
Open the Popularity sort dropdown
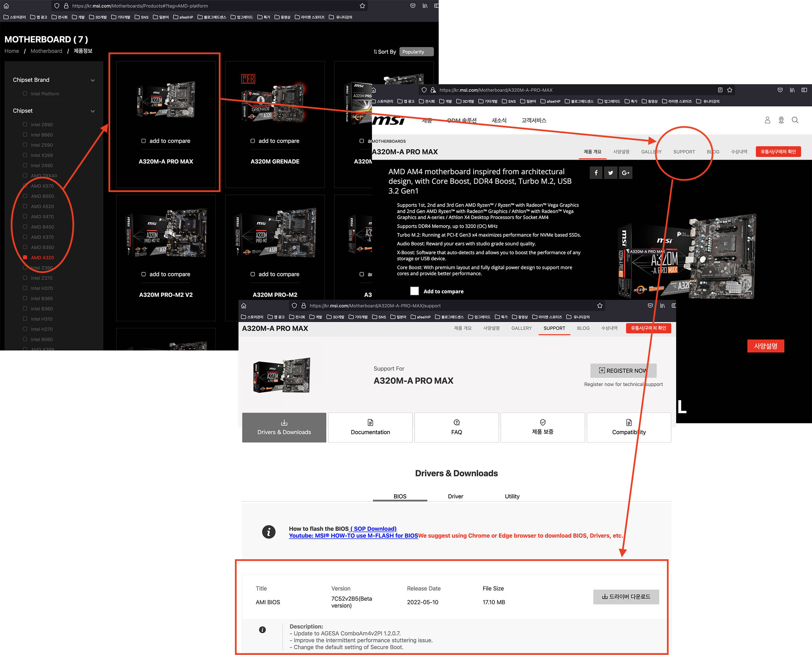coord(416,52)
